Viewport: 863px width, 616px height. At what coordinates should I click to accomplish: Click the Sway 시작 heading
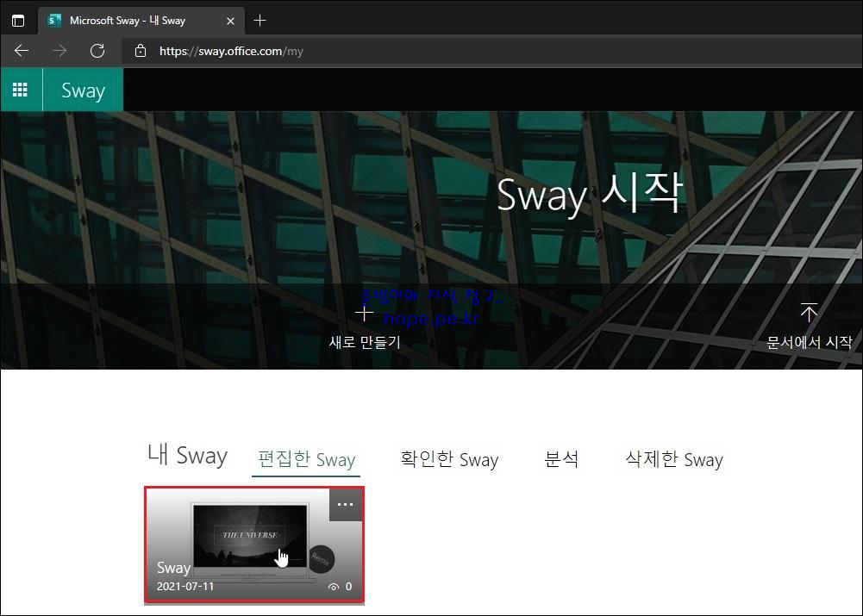point(590,194)
